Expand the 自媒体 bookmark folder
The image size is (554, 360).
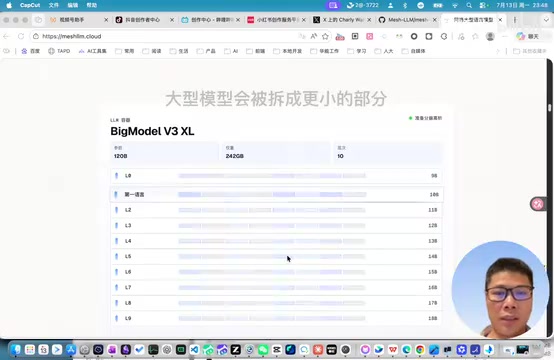(x=413, y=51)
